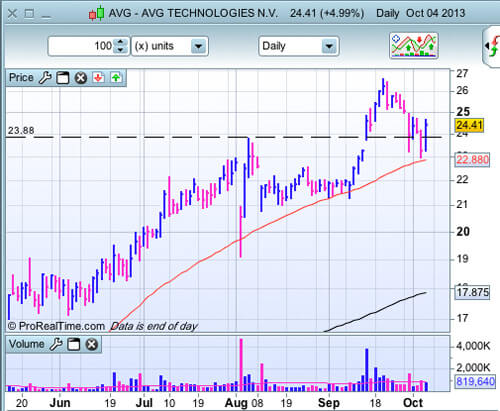Click the Oct label on time axis

413,403
